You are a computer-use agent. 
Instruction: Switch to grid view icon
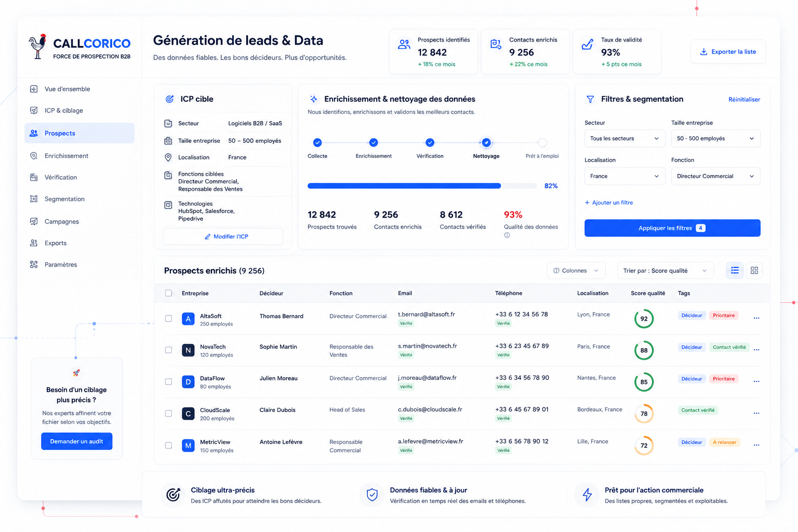pyautogui.click(x=754, y=270)
